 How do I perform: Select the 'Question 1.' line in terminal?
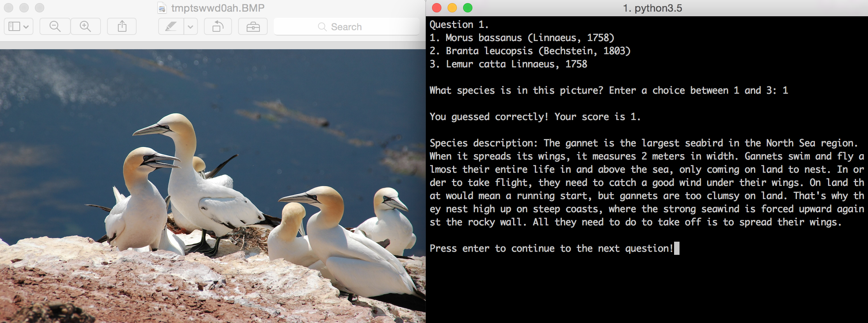[459, 24]
